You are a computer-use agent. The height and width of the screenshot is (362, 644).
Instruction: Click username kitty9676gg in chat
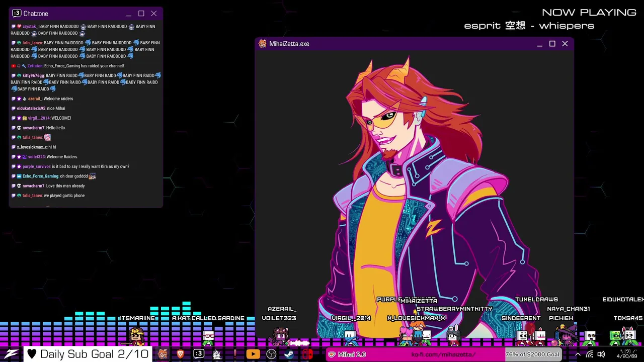coord(33,75)
